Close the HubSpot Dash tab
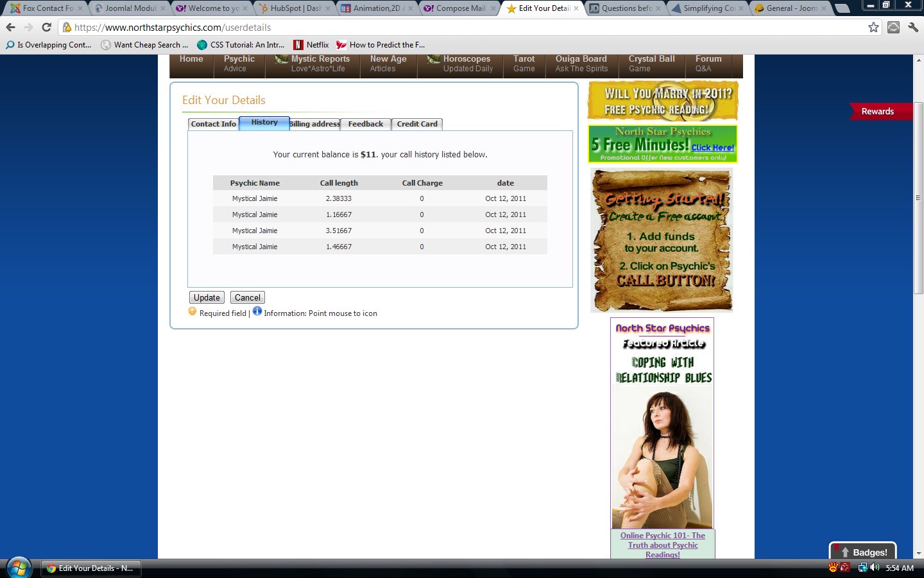The height and width of the screenshot is (578, 924). click(328, 8)
